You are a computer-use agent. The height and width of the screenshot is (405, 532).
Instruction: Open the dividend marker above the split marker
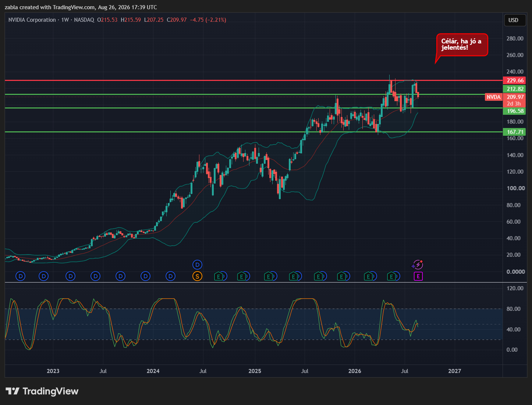(x=197, y=264)
